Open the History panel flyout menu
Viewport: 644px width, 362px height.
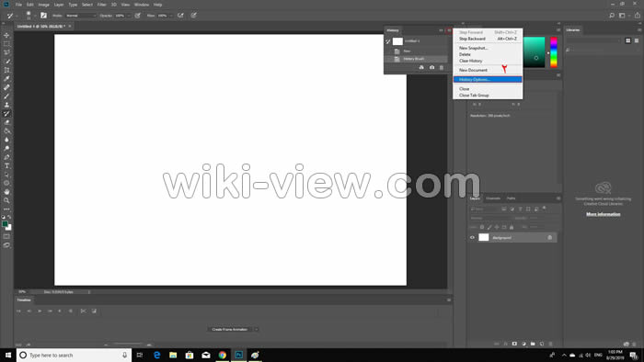[449, 30]
